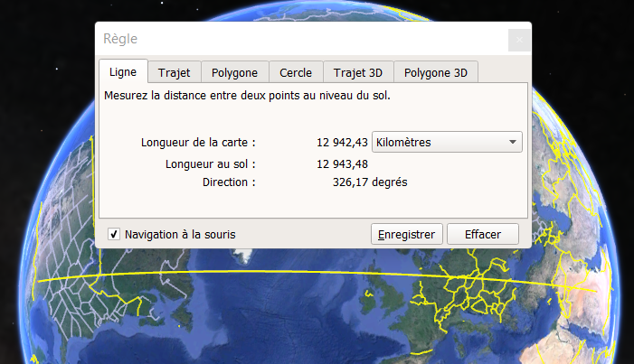Open the Trajet 3D tab
Screen dimensions: 634x364
[x=356, y=73]
